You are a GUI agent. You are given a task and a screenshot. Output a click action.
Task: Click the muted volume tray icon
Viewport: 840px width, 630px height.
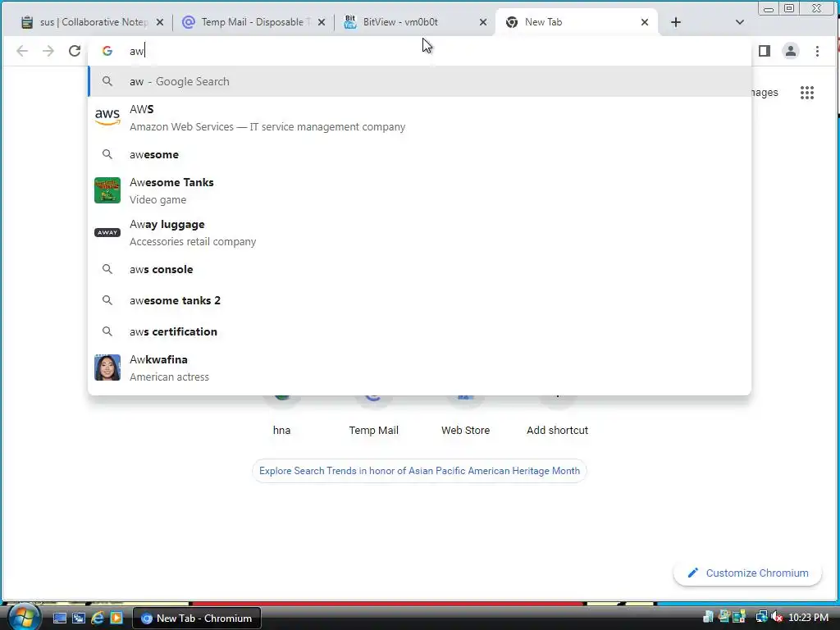point(777,617)
